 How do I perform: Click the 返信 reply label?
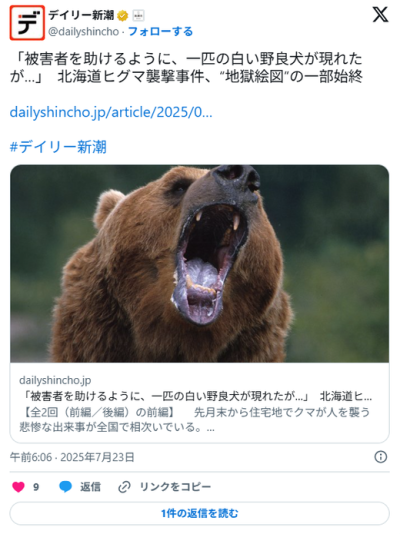click(x=90, y=487)
